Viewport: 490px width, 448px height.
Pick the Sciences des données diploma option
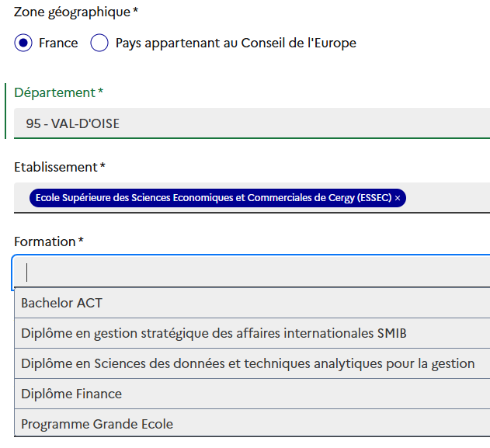coord(247,363)
